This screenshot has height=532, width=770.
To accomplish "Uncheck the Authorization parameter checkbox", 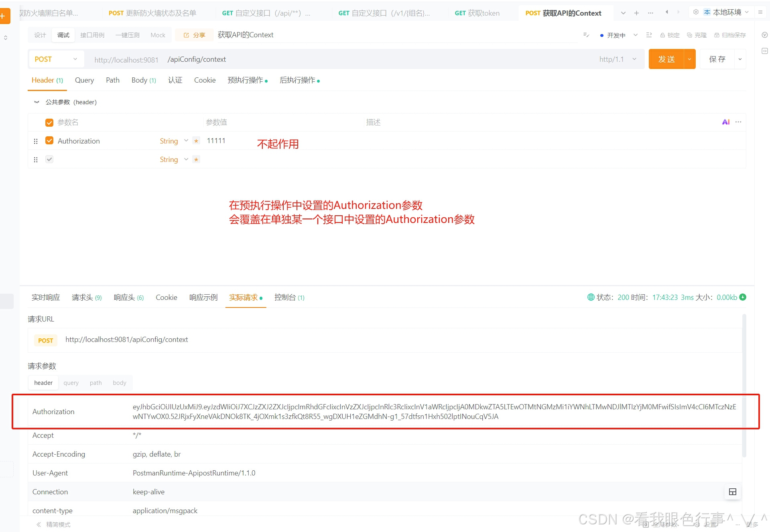I will [x=49, y=141].
